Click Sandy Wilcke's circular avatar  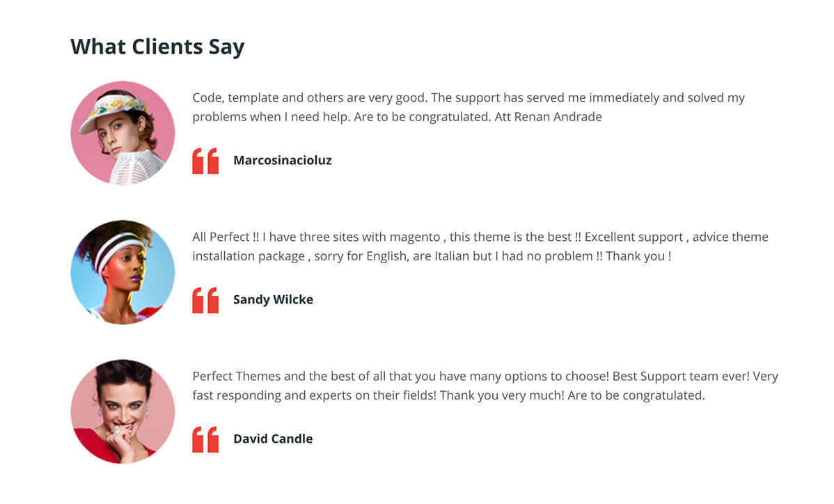pos(123,272)
